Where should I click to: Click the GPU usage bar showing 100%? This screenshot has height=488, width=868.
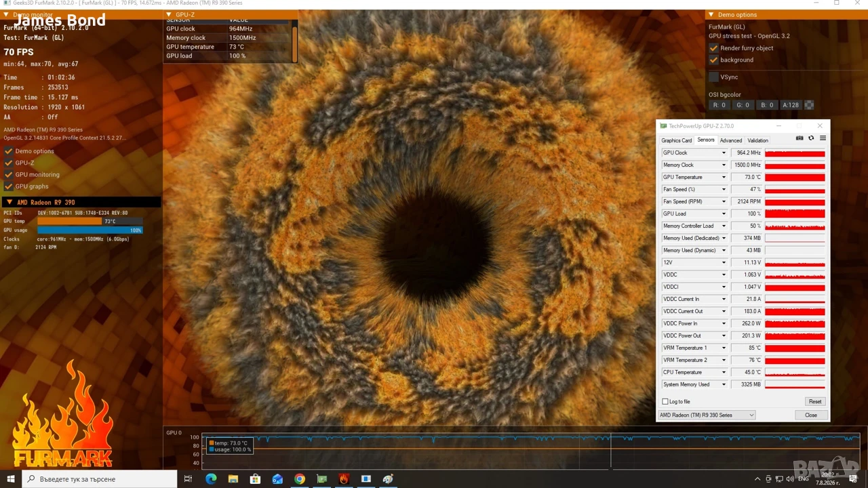[90, 230]
